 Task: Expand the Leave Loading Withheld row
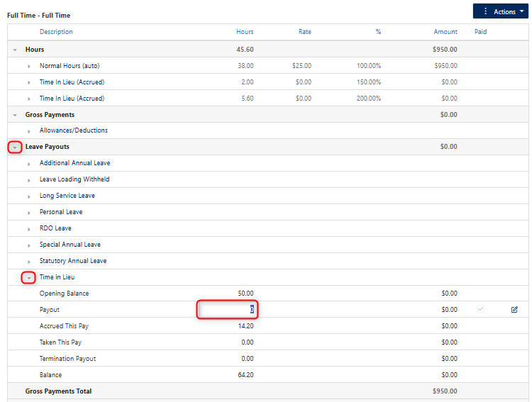(29, 180)
